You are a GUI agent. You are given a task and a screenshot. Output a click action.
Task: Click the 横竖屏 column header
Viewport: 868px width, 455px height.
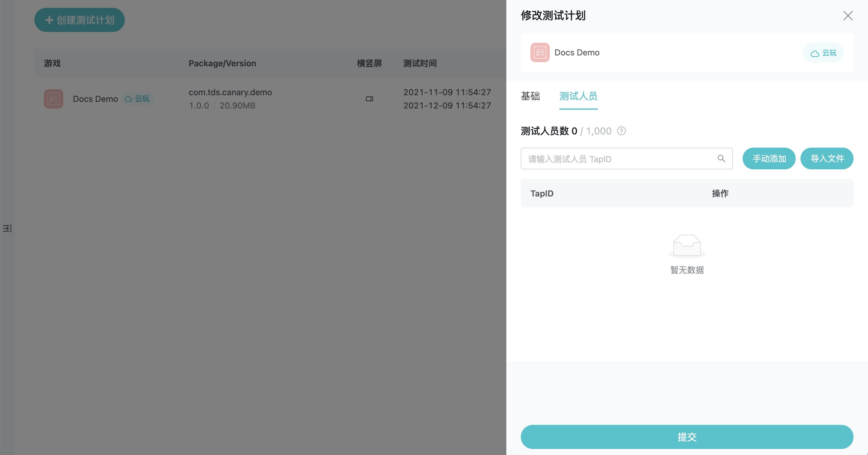click(x=369, y=63)
